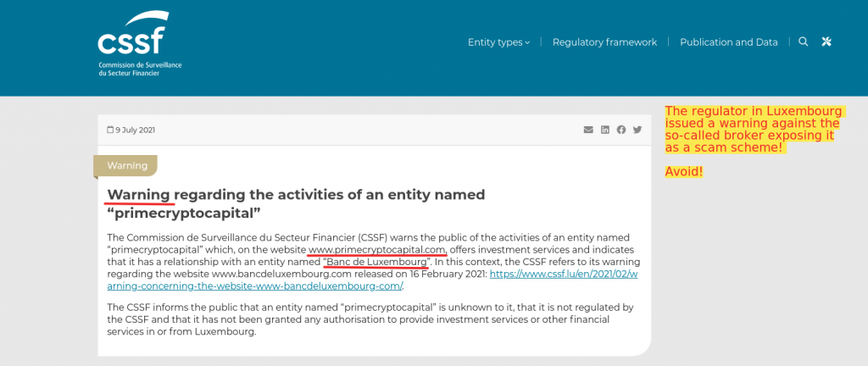Share the warning via email icon
Viewport: 868px width, 366px height.
coord(588,130)
